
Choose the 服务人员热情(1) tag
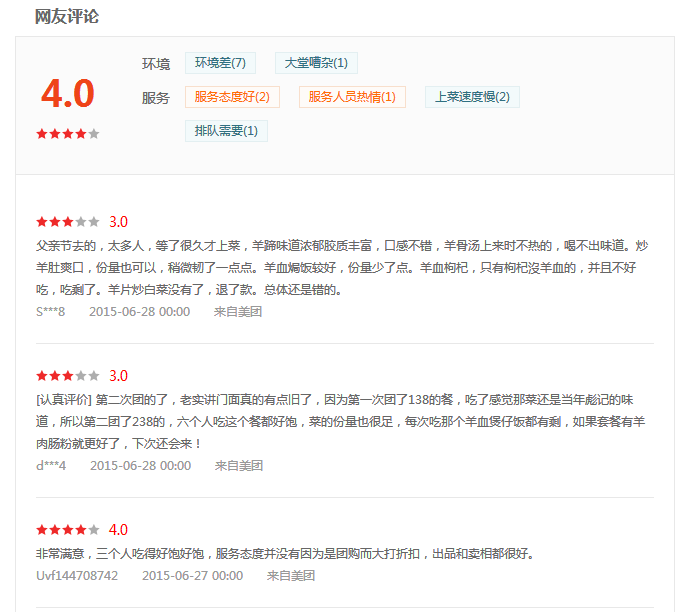pyautogui.click(x=352, y=97)
